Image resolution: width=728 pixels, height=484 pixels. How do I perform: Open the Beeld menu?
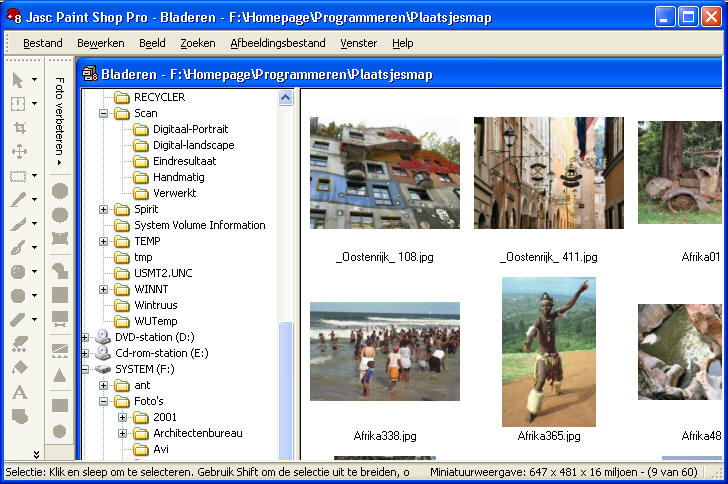tap(152, 43)
